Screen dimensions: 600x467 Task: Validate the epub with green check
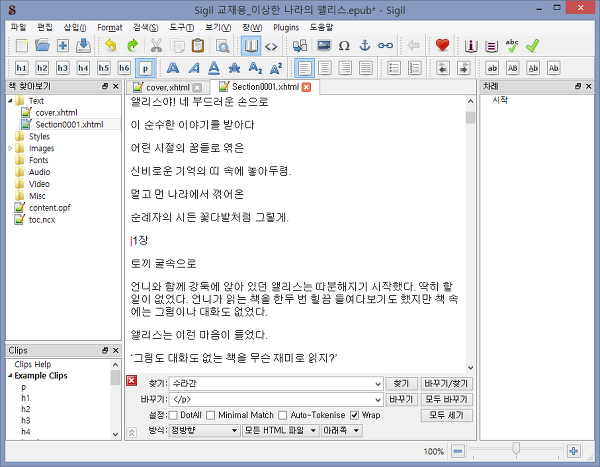[x=533, y=46]
